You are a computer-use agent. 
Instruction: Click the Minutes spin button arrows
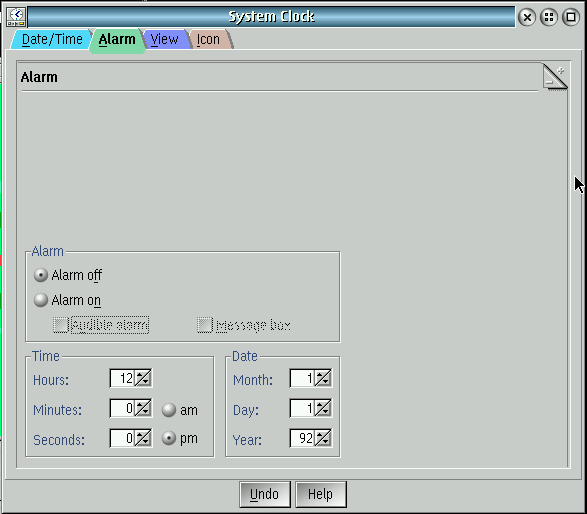coord(143,408)
